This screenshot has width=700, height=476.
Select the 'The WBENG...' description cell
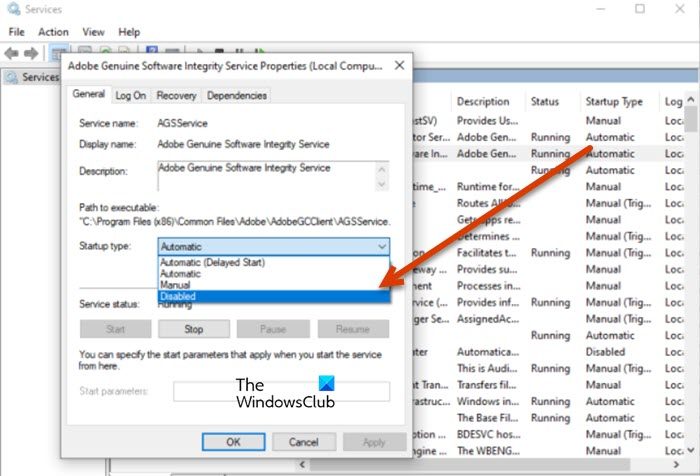click(488, 451)
